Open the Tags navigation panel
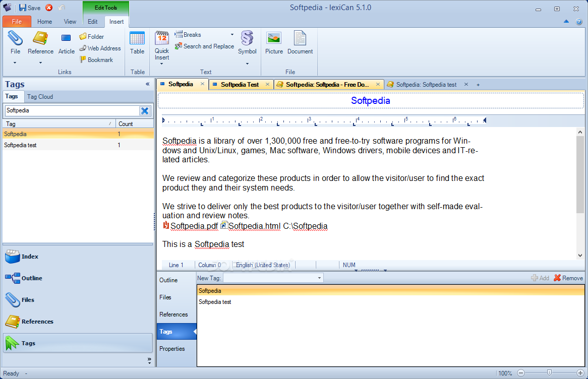588x379 pixels. coord(78,343)
